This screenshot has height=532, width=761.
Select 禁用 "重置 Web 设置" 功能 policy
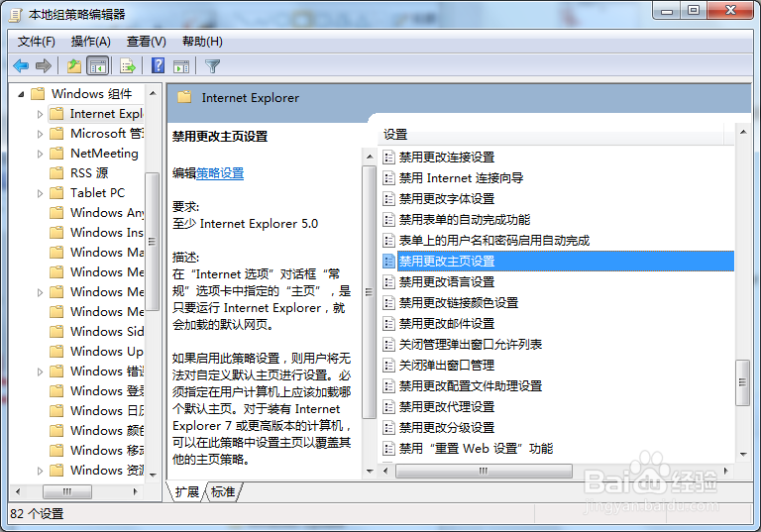pos(476,449)
